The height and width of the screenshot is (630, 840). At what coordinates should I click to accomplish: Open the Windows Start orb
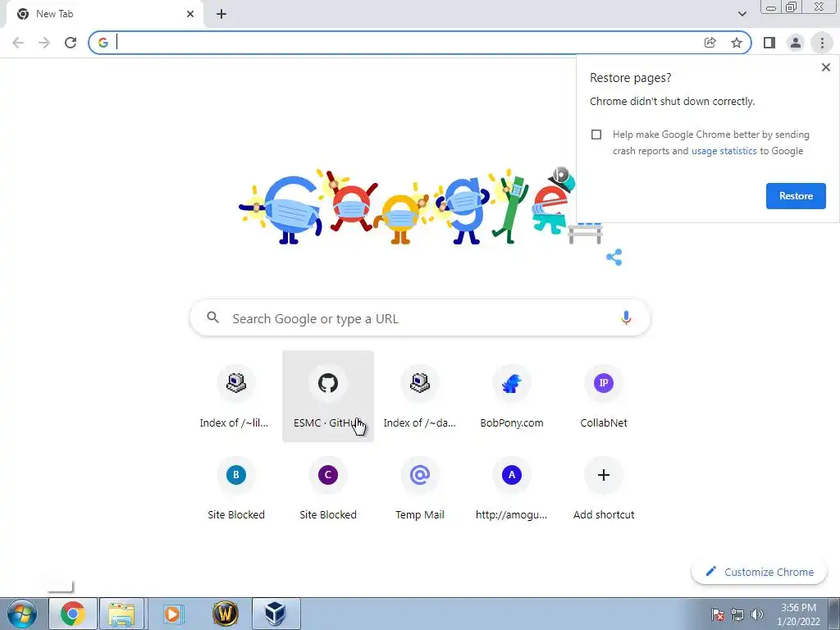point(22,614)
